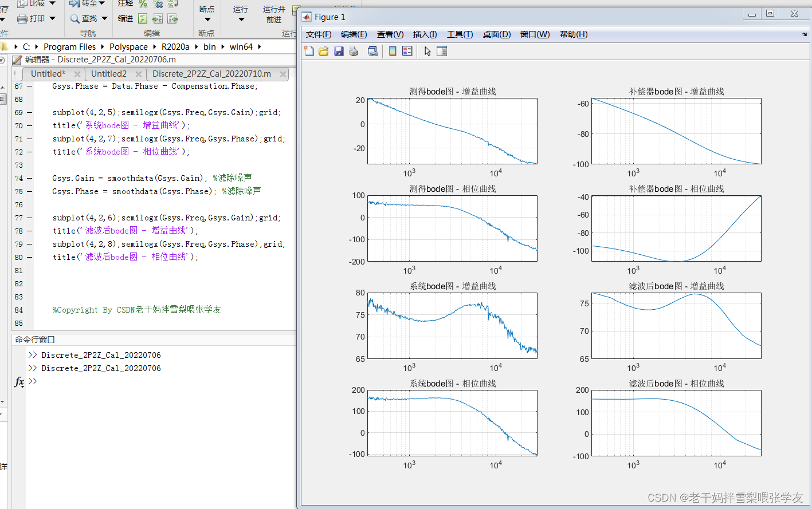Toggle code folding minus marker at line 69

pos(30,113)
